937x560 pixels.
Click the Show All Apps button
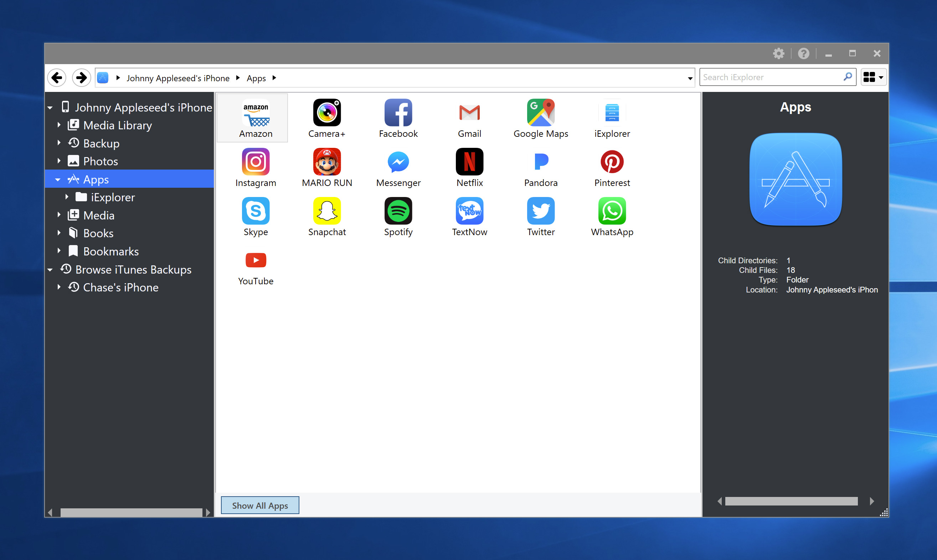pyautogui.click(x=260, y=505)
